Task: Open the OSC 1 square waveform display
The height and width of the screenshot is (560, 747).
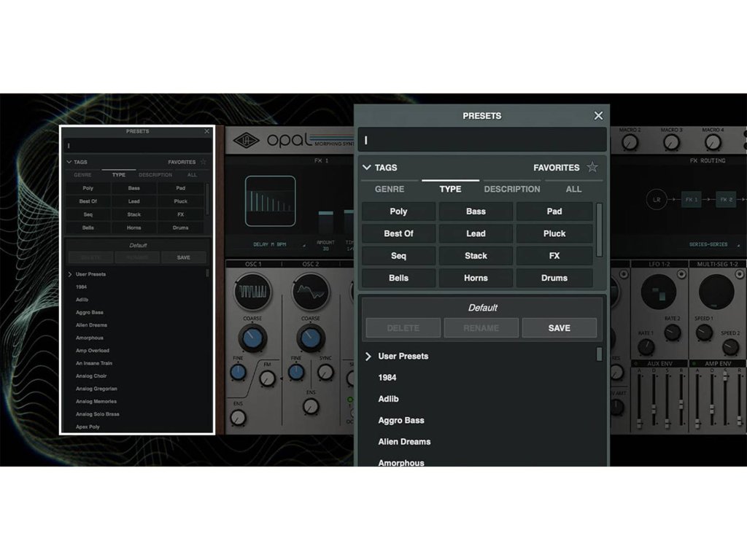Action: (x=252, y=291)
